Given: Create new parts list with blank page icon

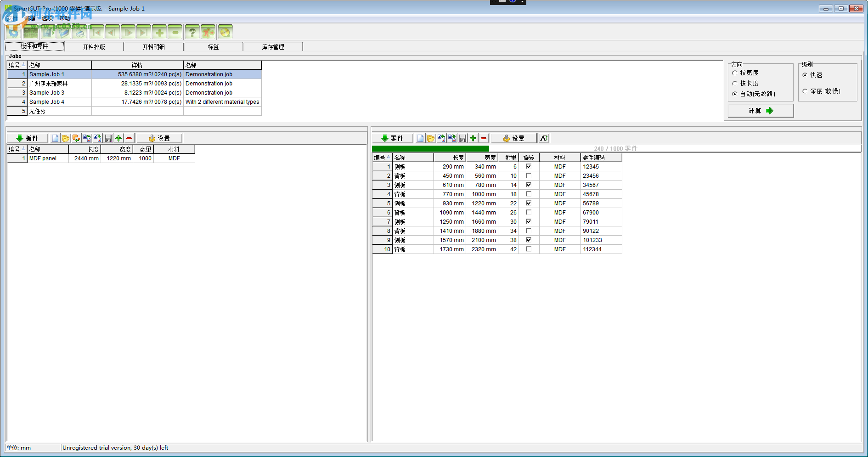Looking at the screenshot, I should click(x=420, y=138).
